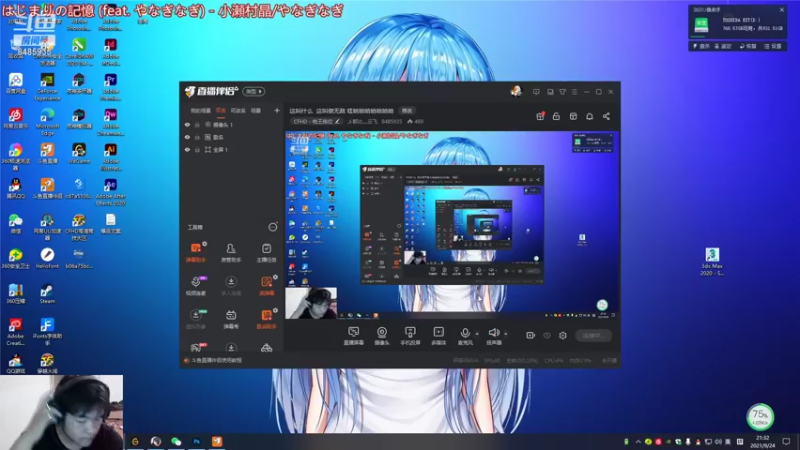Open the 斗鱼直播伴侣使用教程 link
This screenshot has width=800, height=450.
click(216, 360)
